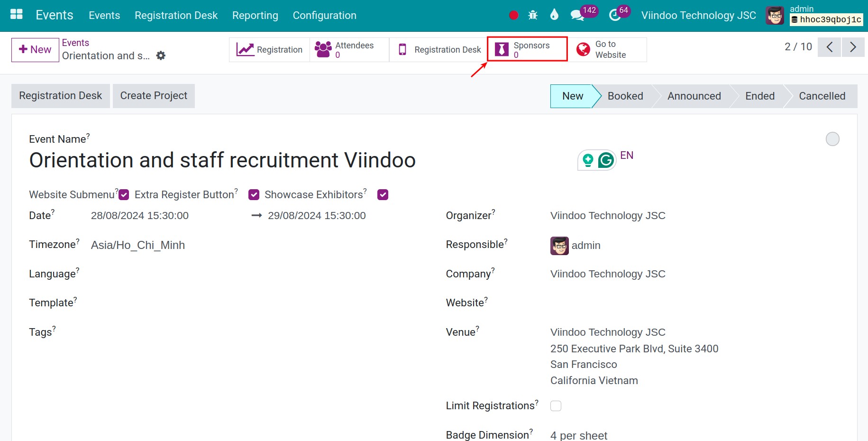868x441 pixels.
Task: Open Attendees stat button
Action: click(x=349, y=49)
